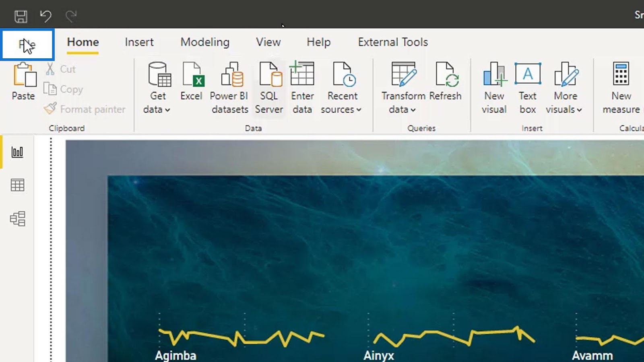Open the External Tools tab
Image resolution: width=644 pixels, height=362 pixels.
click(x=393, y=42)
